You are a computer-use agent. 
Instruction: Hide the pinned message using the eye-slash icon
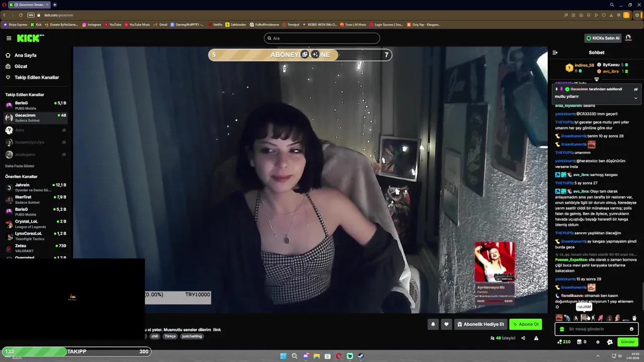point(635,89)
